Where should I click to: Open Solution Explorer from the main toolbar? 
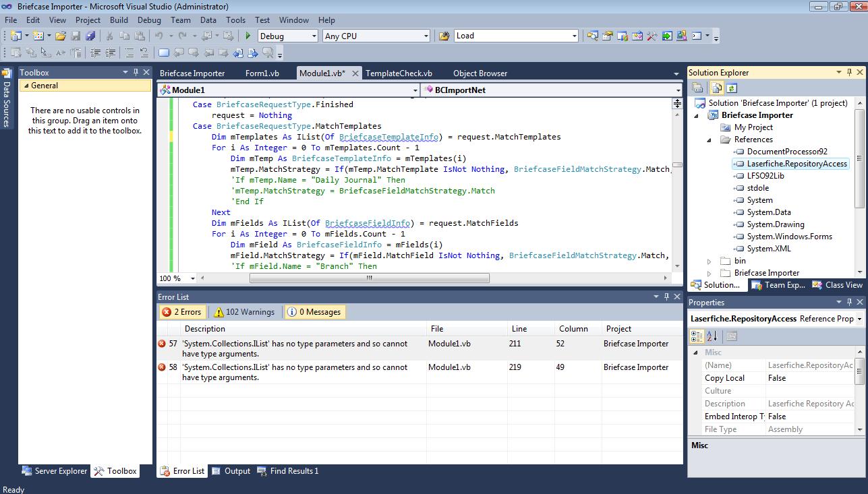point(593,36)
